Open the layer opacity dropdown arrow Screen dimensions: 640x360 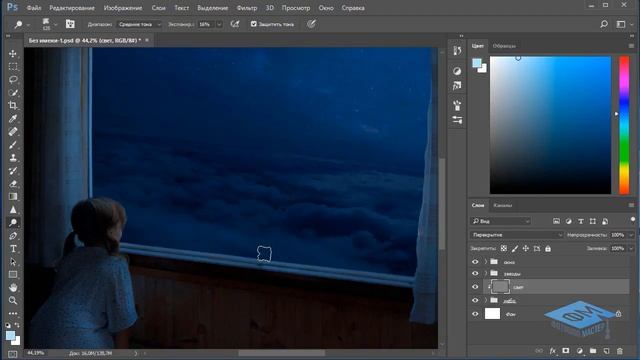point(631,235)
